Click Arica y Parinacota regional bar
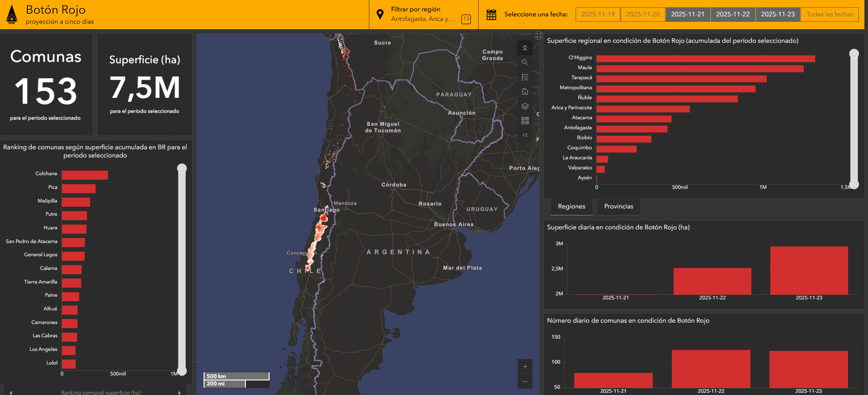The width and height of the screenshot is (868, 395). click(x=643, y=109)
